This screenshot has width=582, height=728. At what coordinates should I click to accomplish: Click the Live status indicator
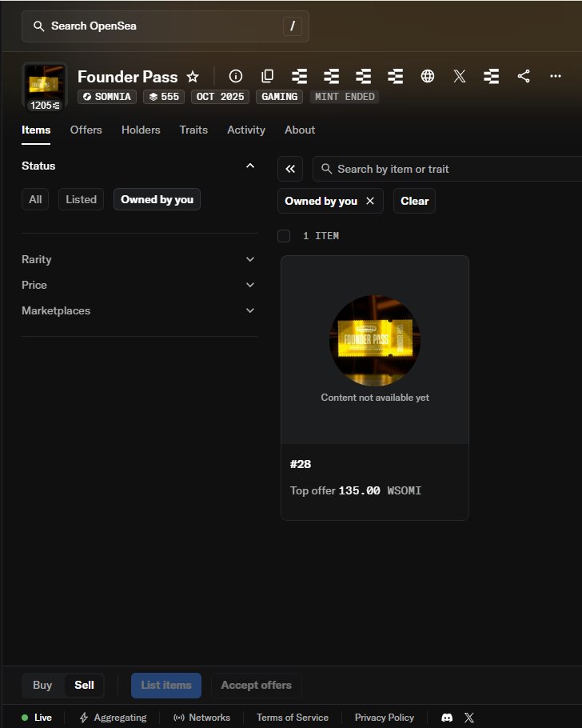coord(37,718)
